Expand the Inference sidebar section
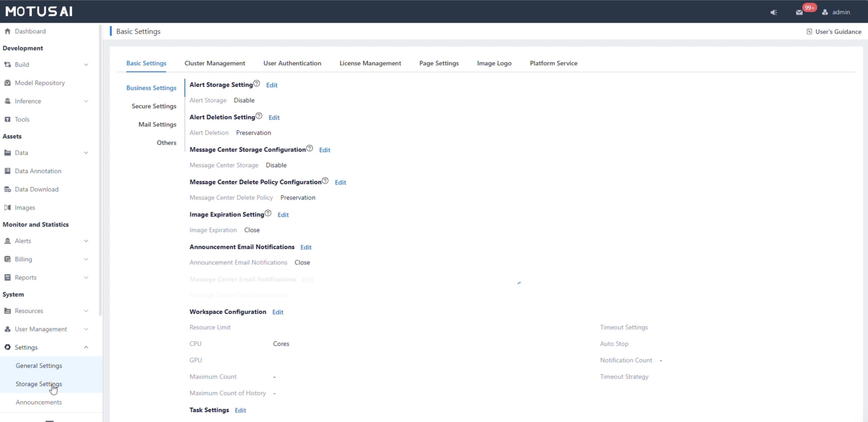The image size is (868, 422). click(x=86, y=101)
